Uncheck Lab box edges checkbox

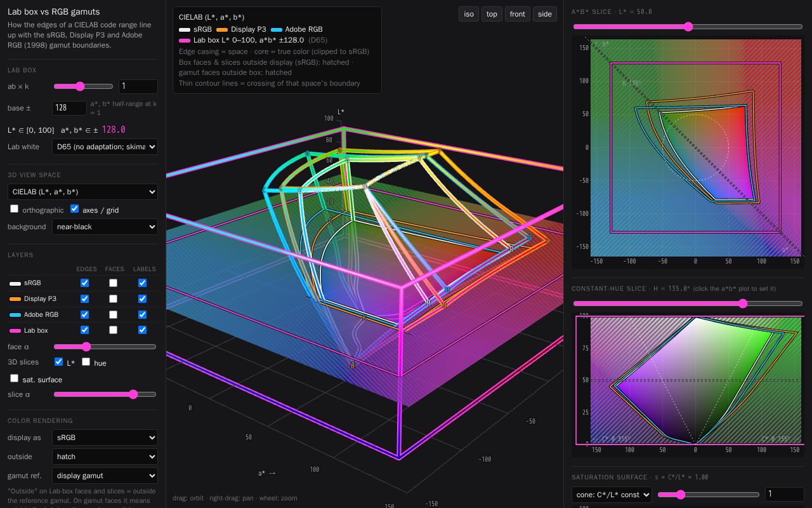[x=84, y=330]
